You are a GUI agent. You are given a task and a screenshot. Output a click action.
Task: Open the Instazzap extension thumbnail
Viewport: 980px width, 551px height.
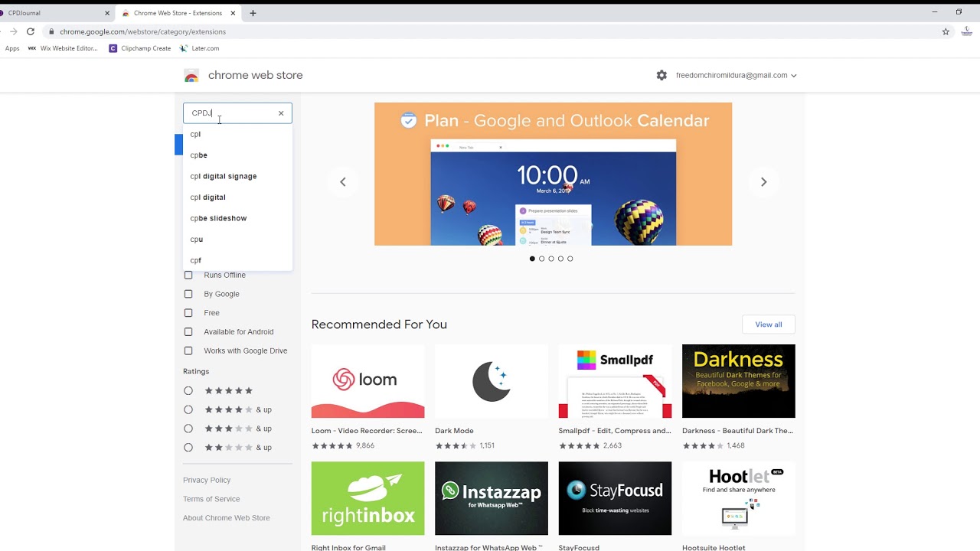coord(492,498)
